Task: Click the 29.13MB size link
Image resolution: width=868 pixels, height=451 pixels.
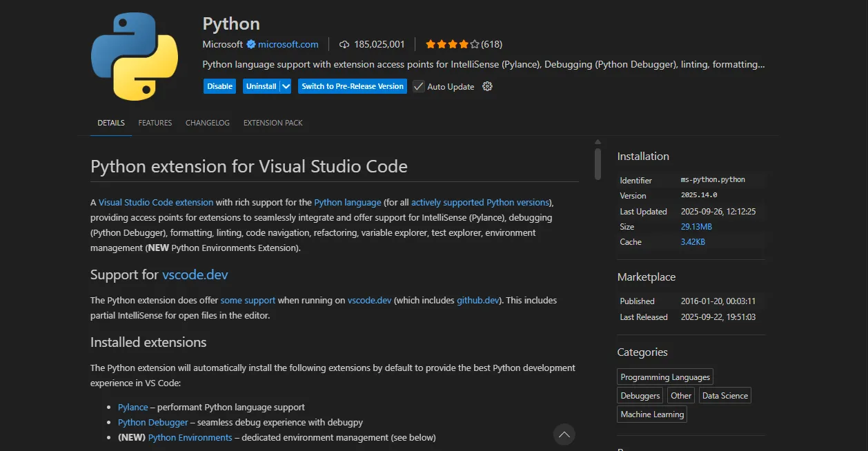Action: click(x=696, y=227)
